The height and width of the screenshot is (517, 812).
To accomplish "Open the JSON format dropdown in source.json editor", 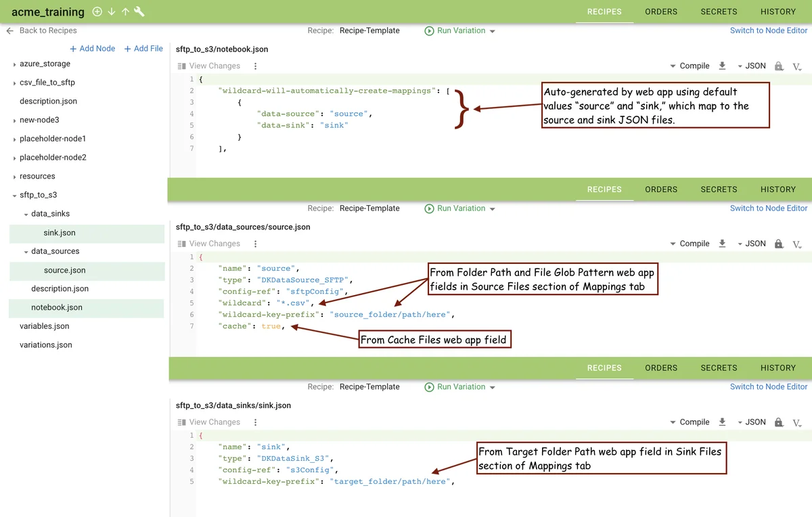I will pos(751,244).
